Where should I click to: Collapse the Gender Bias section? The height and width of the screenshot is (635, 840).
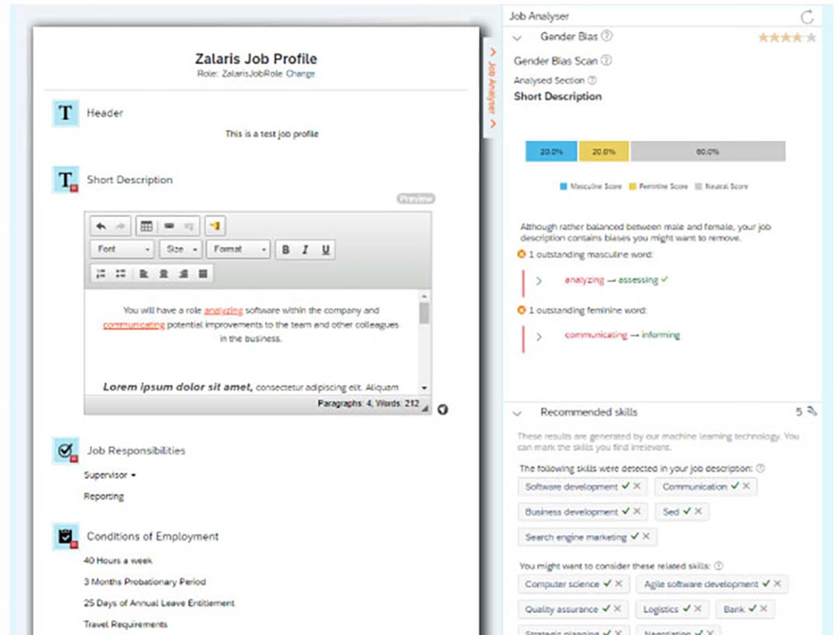[x=517, y=38]
